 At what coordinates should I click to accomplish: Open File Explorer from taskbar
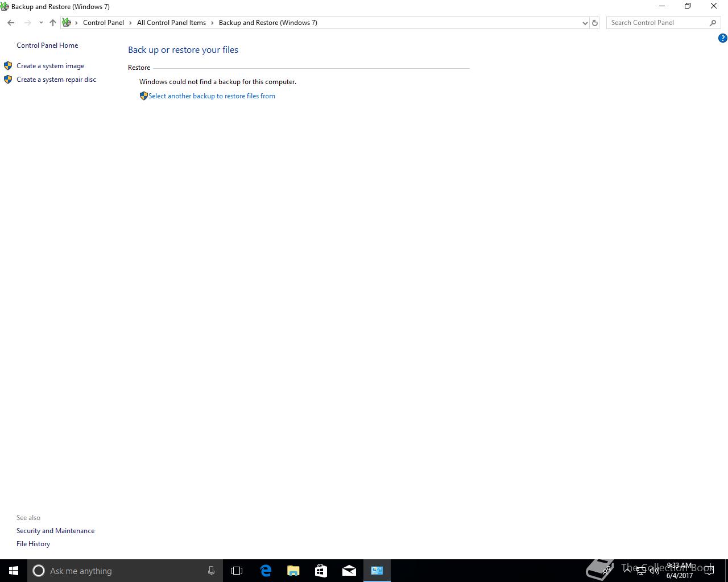293,571
